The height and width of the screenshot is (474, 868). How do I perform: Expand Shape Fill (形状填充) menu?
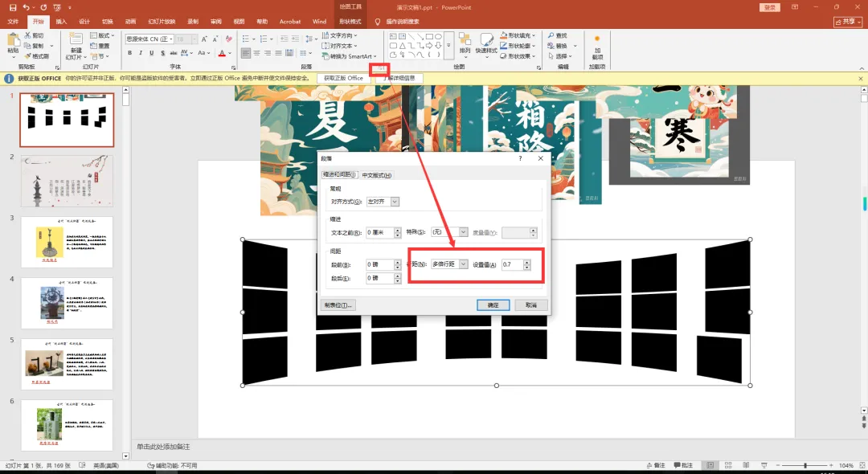[x=518, y=35]
